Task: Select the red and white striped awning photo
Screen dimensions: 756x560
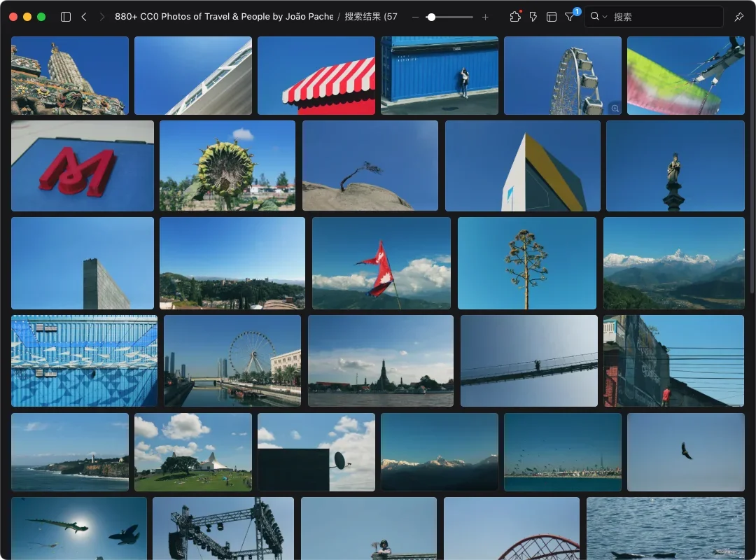Action: point(316,76)
